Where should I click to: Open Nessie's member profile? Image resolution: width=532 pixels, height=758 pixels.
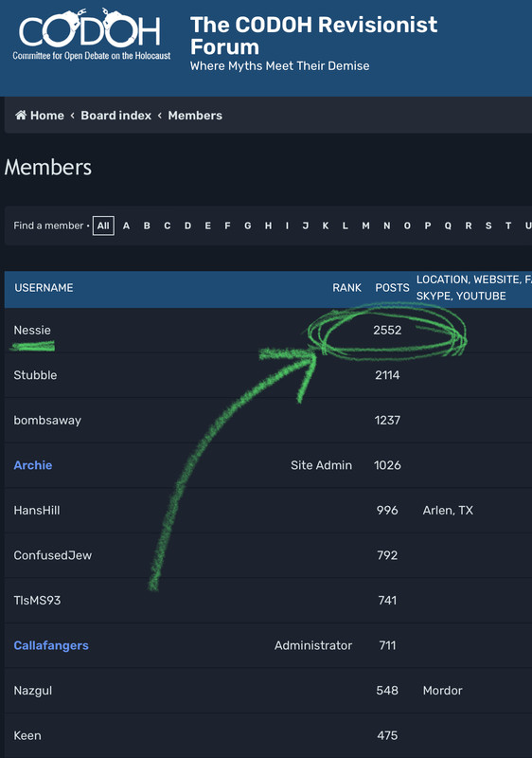(x=32, y=330)
